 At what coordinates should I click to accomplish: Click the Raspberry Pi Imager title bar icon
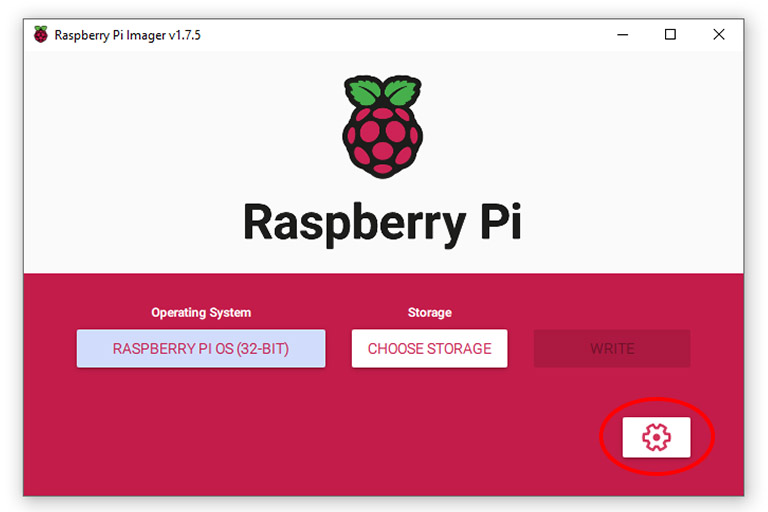[41, 35]
